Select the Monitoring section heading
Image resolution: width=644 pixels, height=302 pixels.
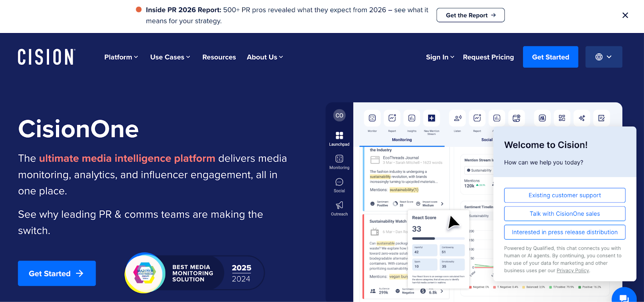pos(402,140)
